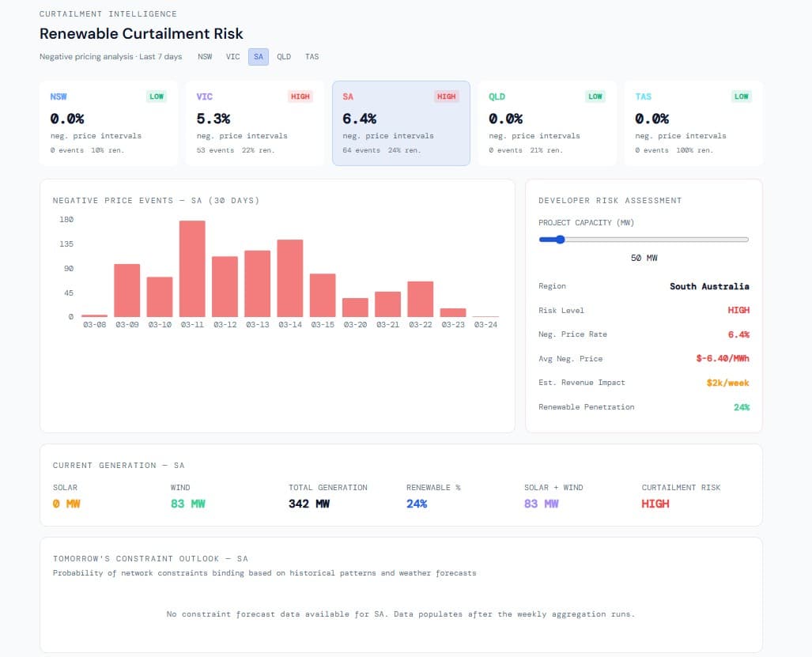
Task: Select the VIC region card
Action: click(x=254, y=123)
